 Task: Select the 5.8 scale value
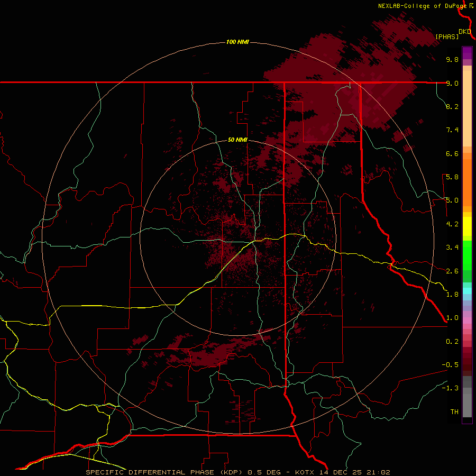coord(452,177)
